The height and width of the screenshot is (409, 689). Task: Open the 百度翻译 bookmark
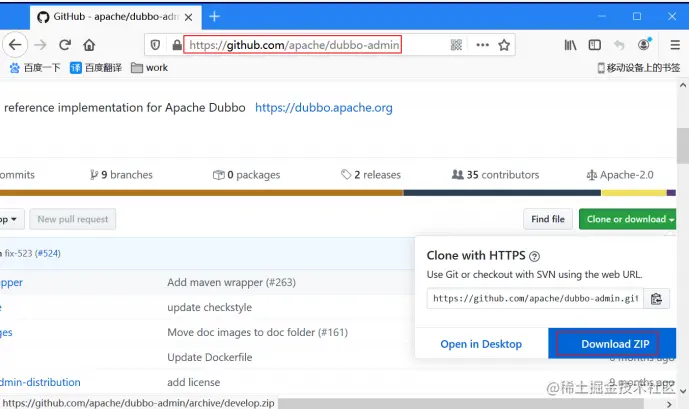[96, 68]
